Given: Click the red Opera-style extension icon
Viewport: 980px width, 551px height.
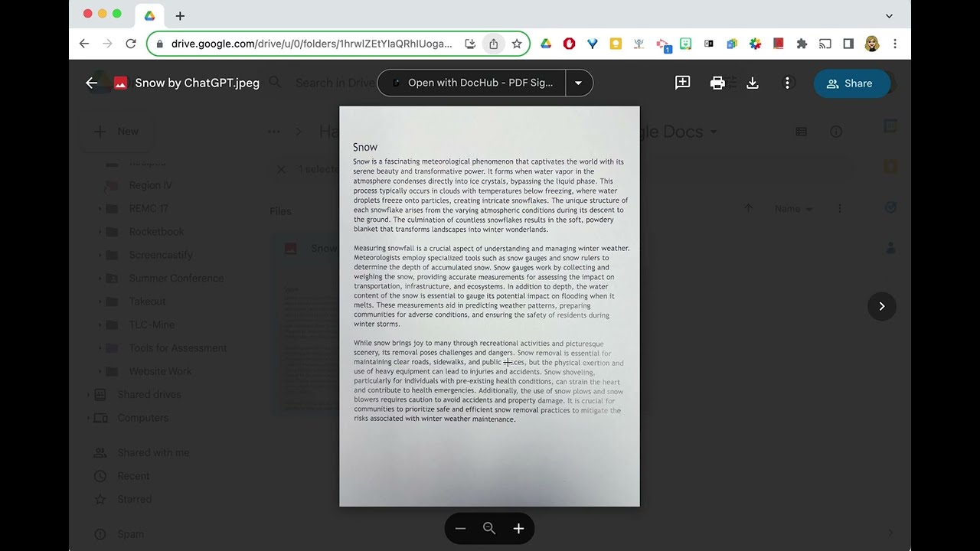Looking at the screenshot, I should tap(569, 44).
